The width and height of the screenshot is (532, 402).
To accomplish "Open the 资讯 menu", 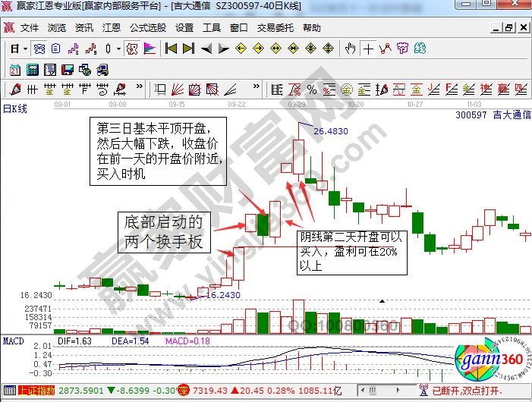I will point(84,28).
